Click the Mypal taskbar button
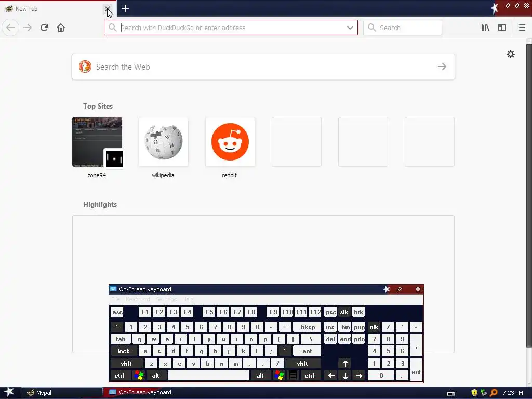 (62, 393)
